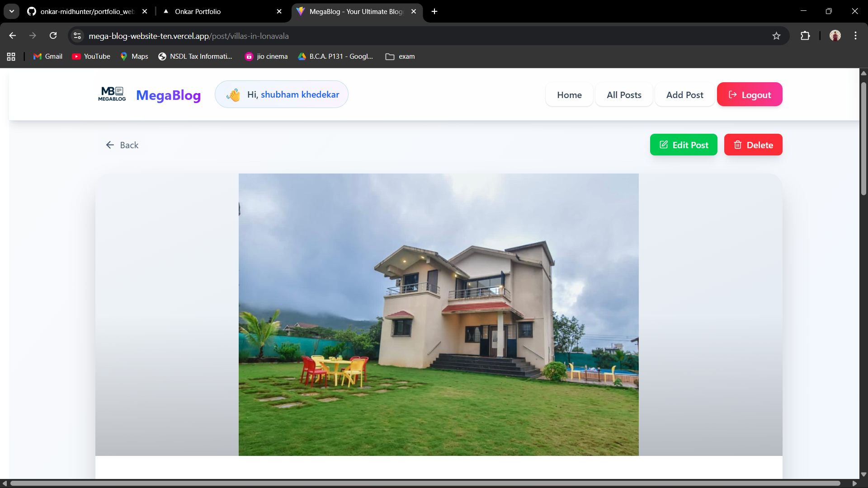Open the apps grid in bookmarks bar

click(11, 56)
